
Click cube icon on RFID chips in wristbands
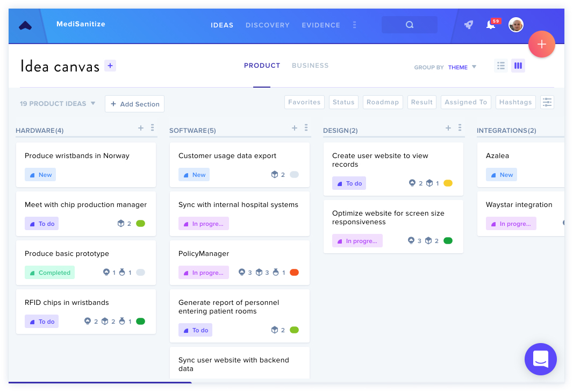pos(105,322)
